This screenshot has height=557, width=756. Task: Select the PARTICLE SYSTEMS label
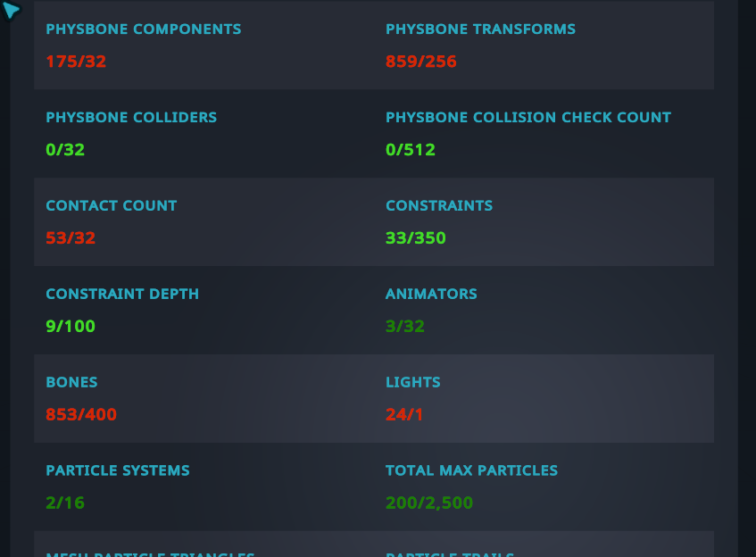118,470
